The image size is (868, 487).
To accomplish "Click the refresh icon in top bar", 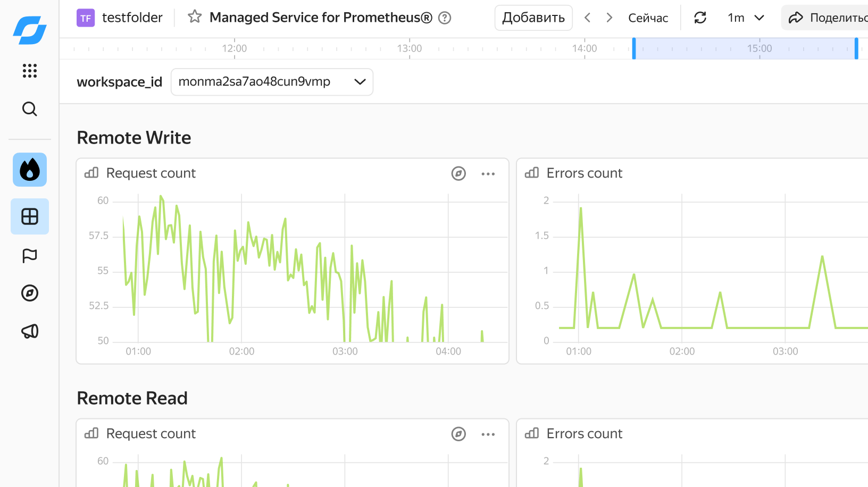I will coord(700,18).
